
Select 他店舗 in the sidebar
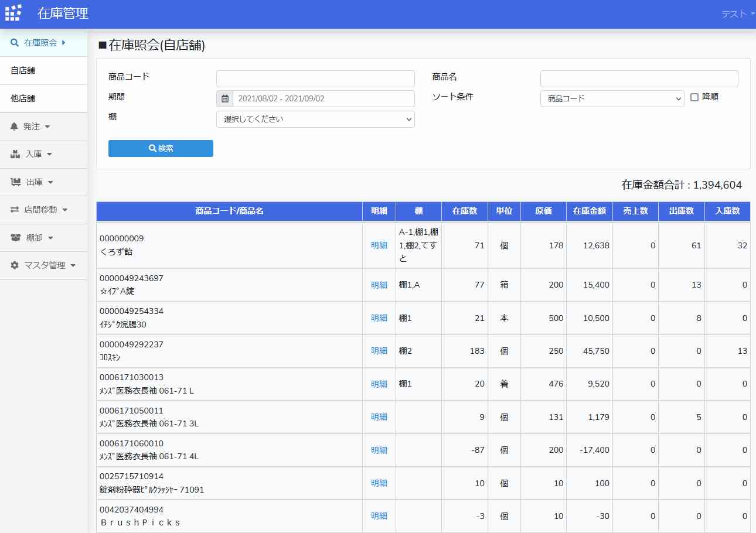coord(44,98)
